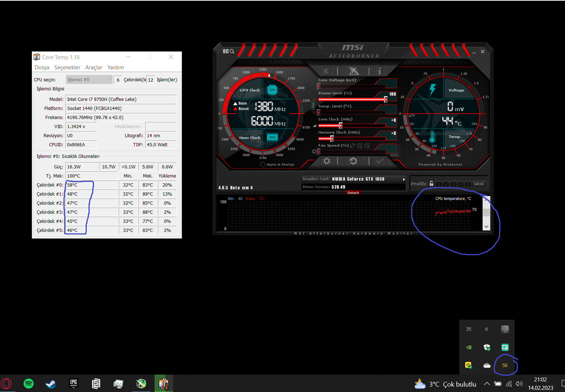
Task: Click the Power Limit slider handle
Action: 386,99
